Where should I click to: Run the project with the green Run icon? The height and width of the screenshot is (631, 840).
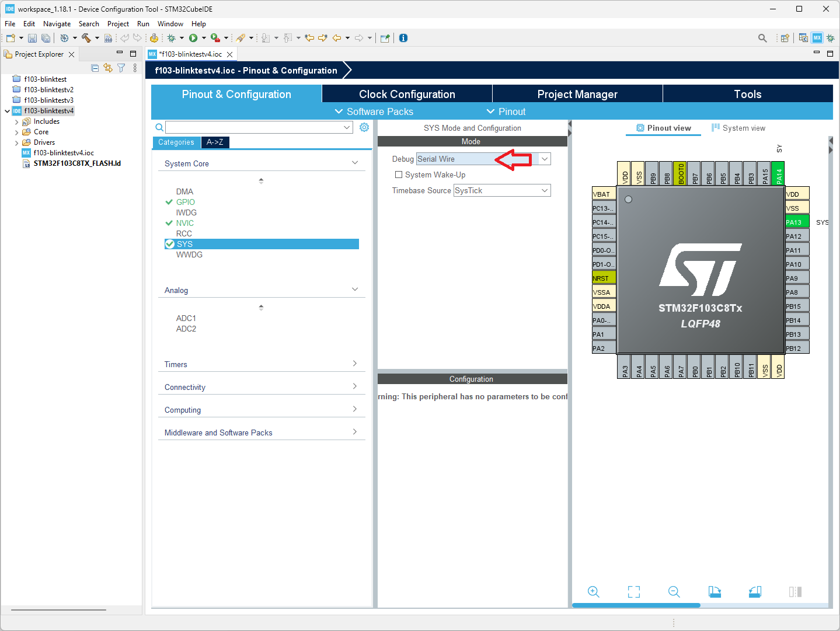(x=193, y=37)
